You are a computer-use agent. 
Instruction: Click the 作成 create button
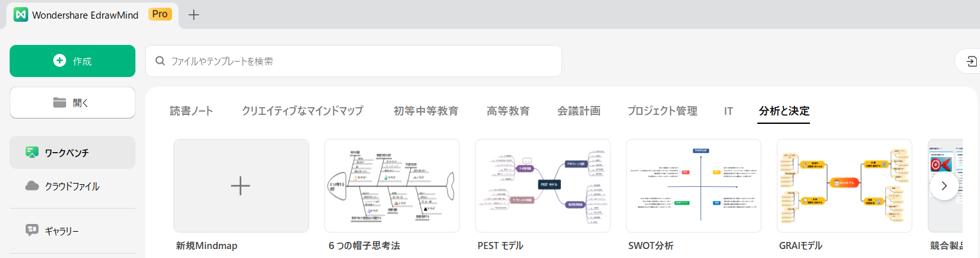tap(73, 61)
